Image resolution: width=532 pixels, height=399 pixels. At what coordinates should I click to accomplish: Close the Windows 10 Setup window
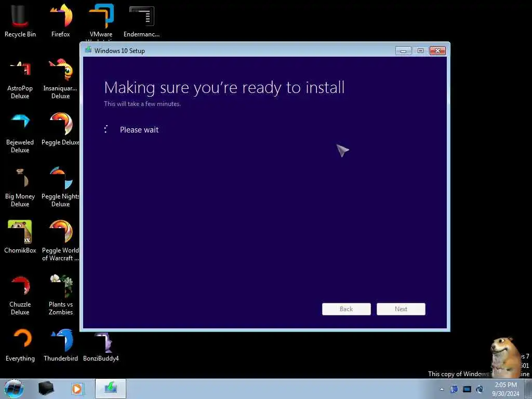point(437,51)
